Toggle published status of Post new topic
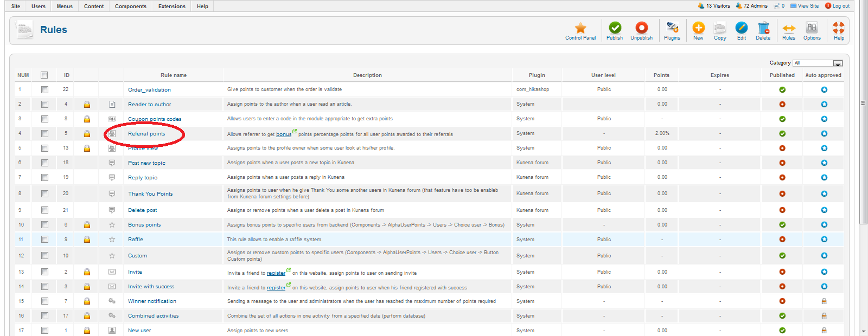The height and width of the screenshot is (336, 868). (x=782, y=163)
